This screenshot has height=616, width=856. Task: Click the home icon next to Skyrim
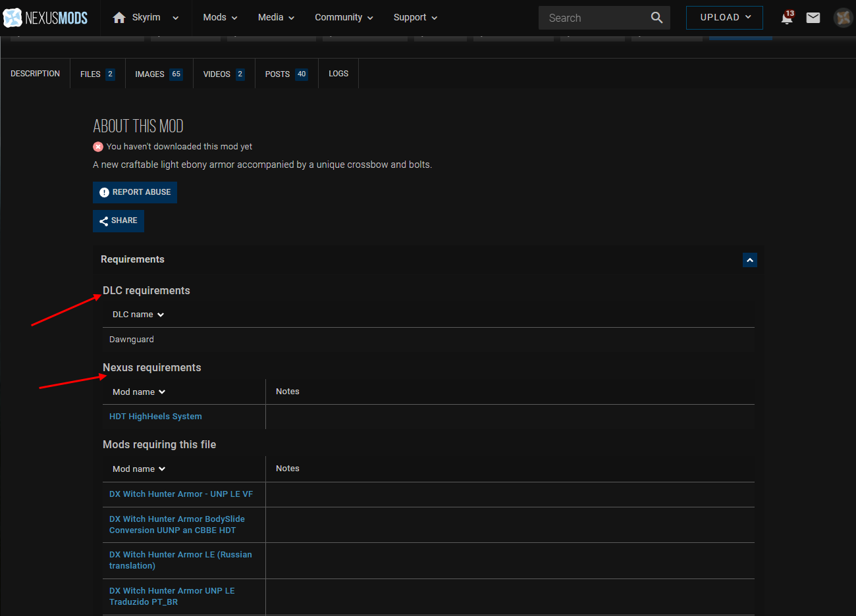119,18
